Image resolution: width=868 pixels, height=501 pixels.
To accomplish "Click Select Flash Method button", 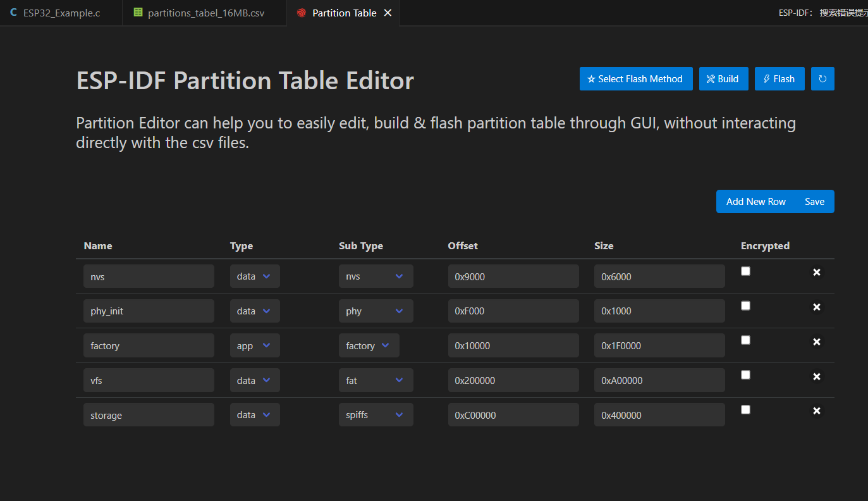I will coord(636,79).
